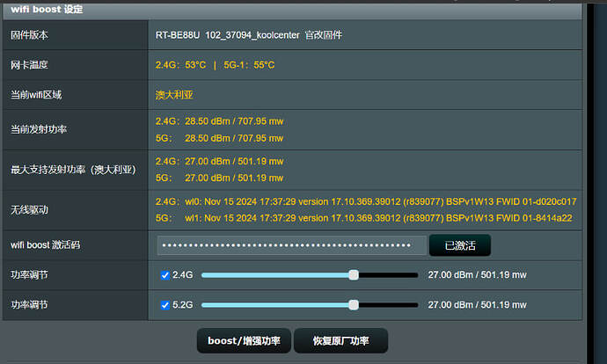
Task: Click the 功率调节 label in the 5.2G row
Action: (29, 305)
